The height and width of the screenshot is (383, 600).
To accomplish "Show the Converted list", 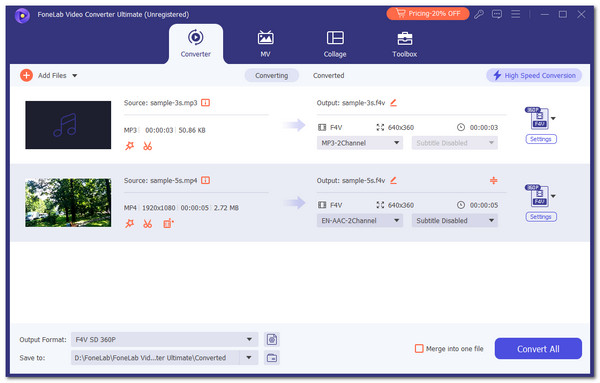I will pos(328,75).
